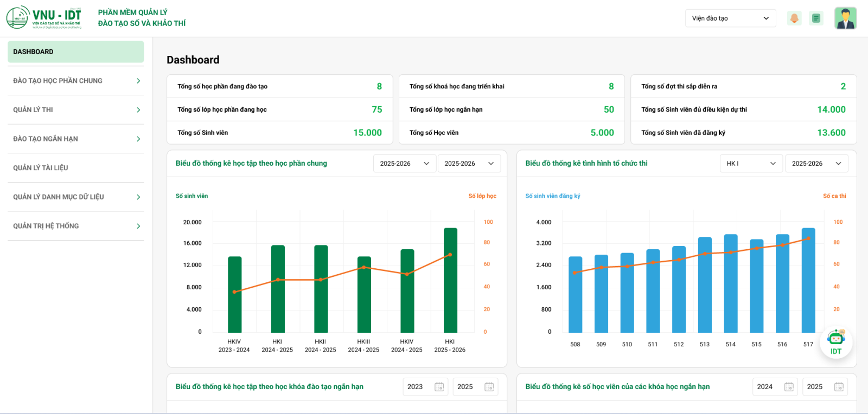Viewport: 868px width, 414px height.
Task: Select DASHBOARD in the sidebar
Action: (75, 52)
